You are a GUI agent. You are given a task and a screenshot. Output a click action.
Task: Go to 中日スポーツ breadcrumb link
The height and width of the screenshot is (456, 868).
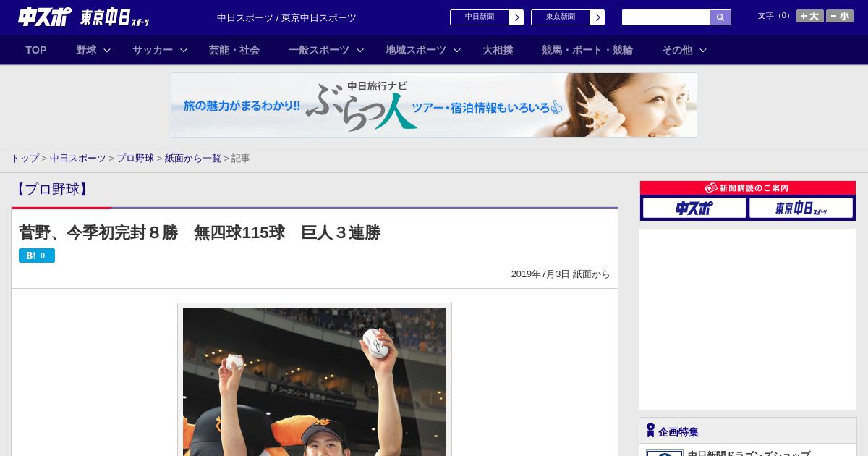[x=78, y=158]
